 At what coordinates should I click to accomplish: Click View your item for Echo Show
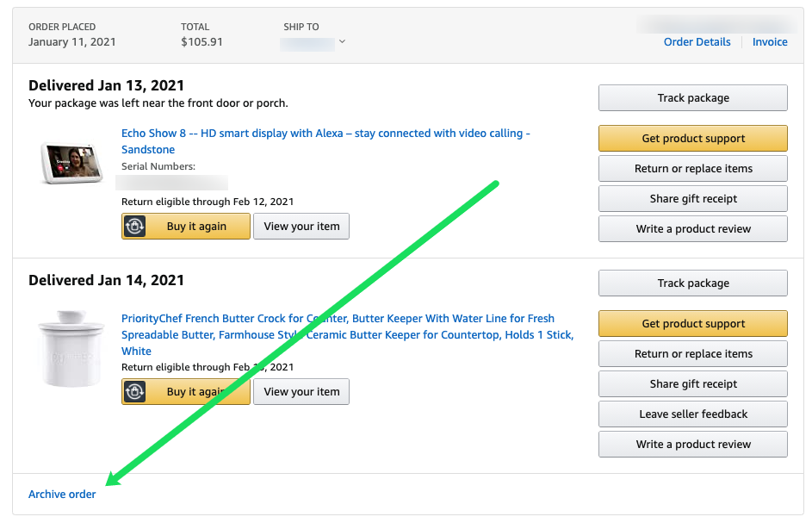(x=301, y=227)
